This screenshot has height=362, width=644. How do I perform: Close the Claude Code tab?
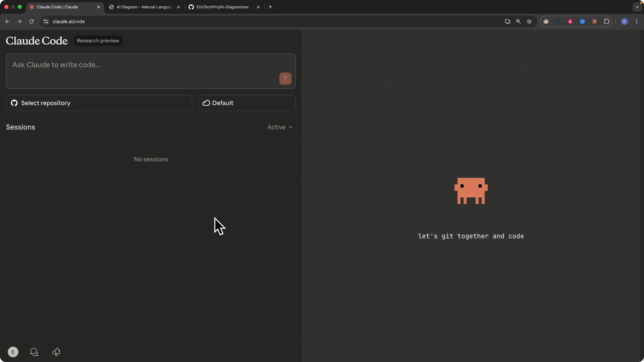[x=99, y=7]
